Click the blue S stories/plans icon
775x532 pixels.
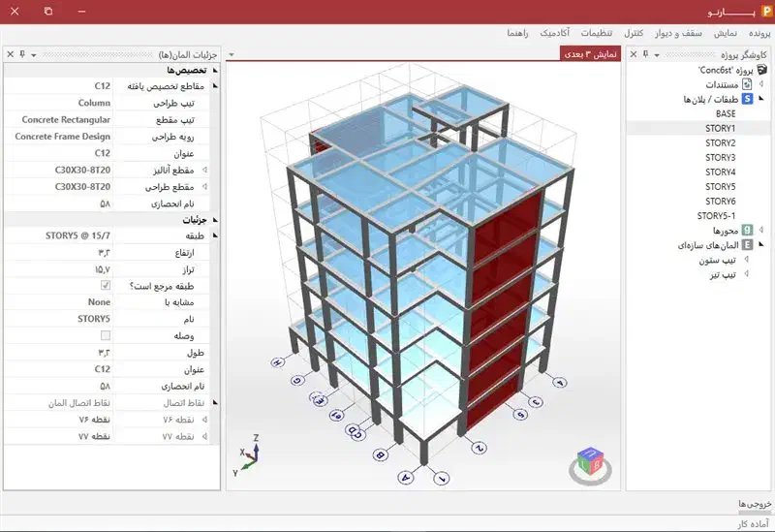click(747, 99)
